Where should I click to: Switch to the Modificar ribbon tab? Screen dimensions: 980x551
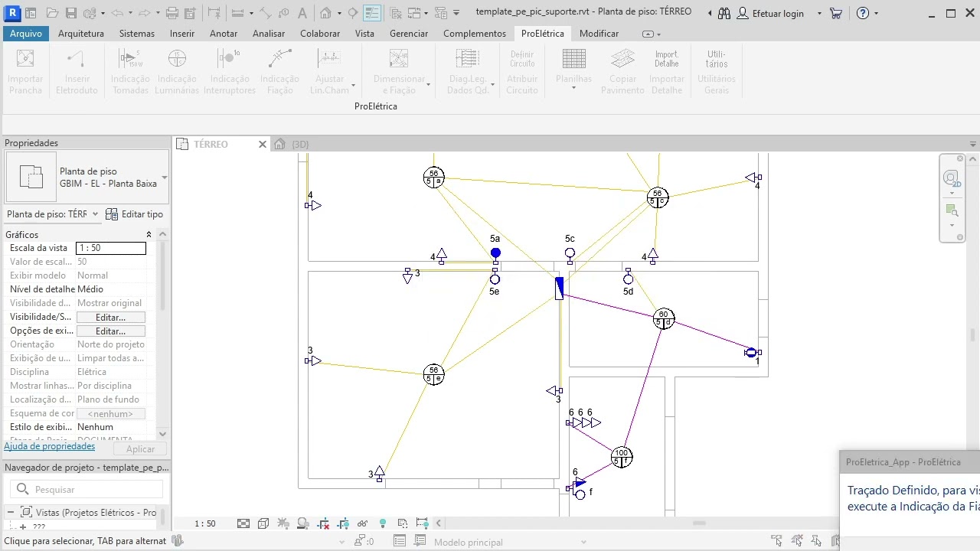(x=599, y=34)
